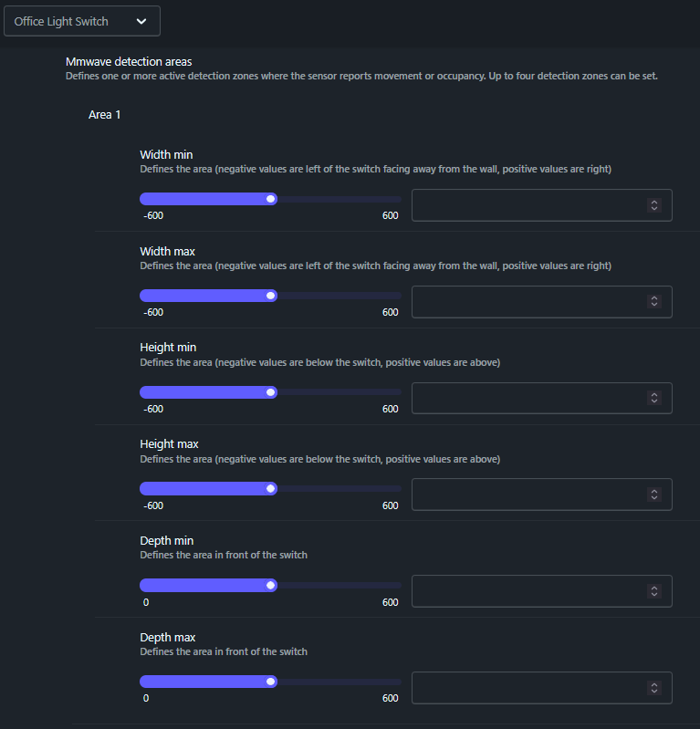Open the Office Light Switch device dropdown
The height and width of the screenshot is (729, 700).
81,21
